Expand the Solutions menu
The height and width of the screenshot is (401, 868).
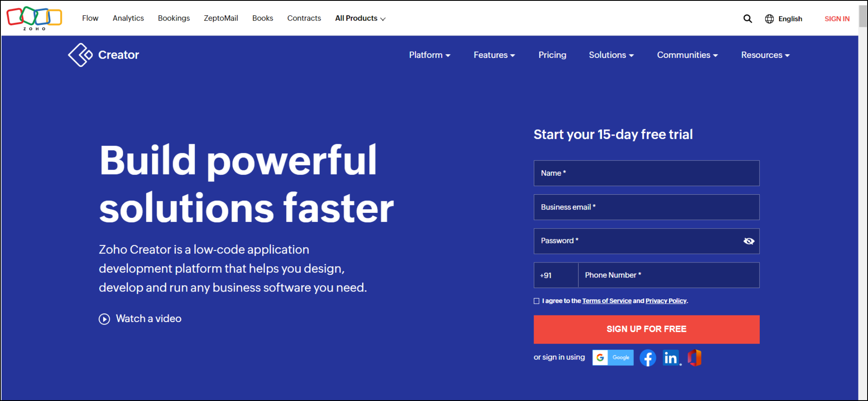tap(611, 55)
